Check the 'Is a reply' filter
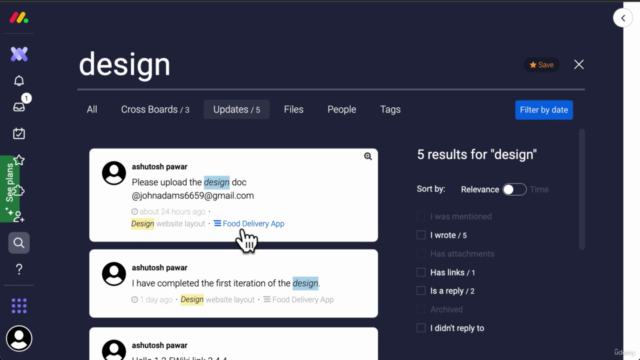640x360 pixels. pyautogui.click(x=421, y=291)
